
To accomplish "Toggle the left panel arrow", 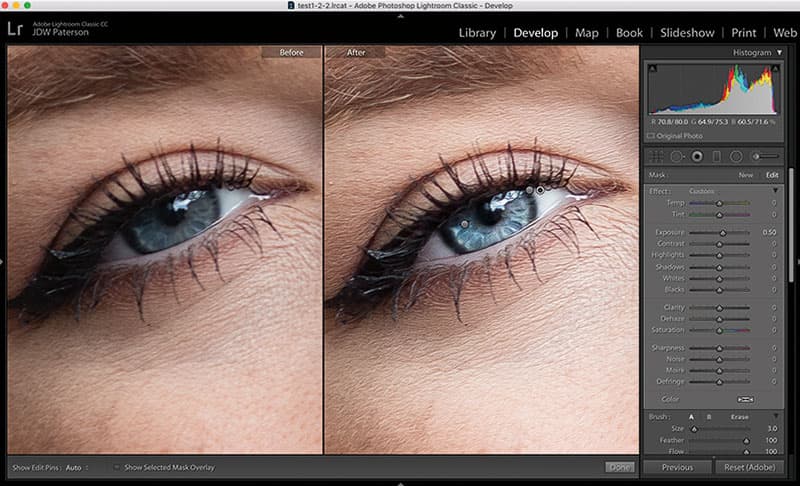I will pyautogui.click(x=2, y=262).
